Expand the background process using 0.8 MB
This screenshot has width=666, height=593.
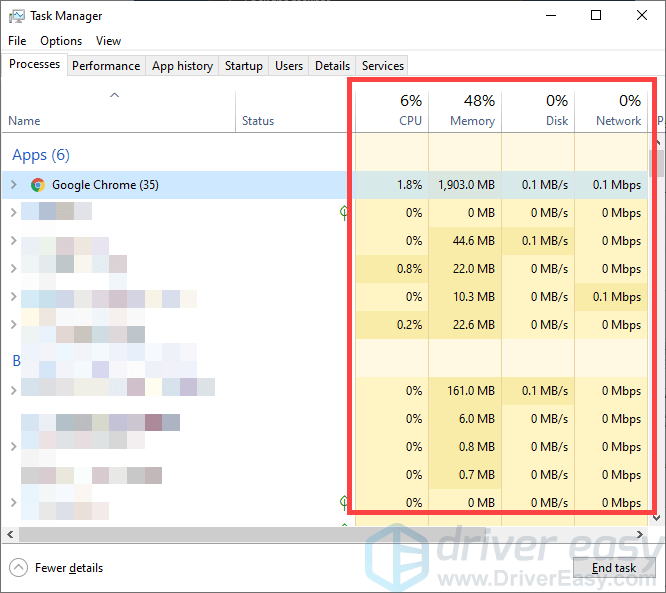[14, 446]
